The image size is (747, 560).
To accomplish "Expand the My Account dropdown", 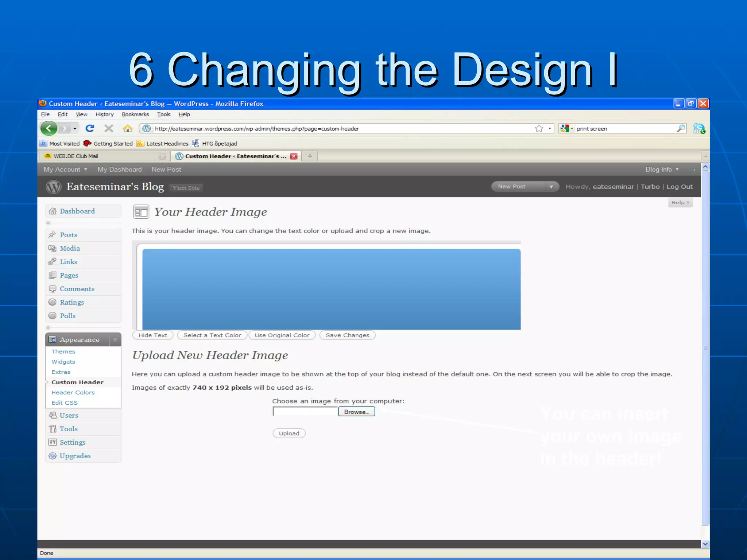I will click(65, 170).
